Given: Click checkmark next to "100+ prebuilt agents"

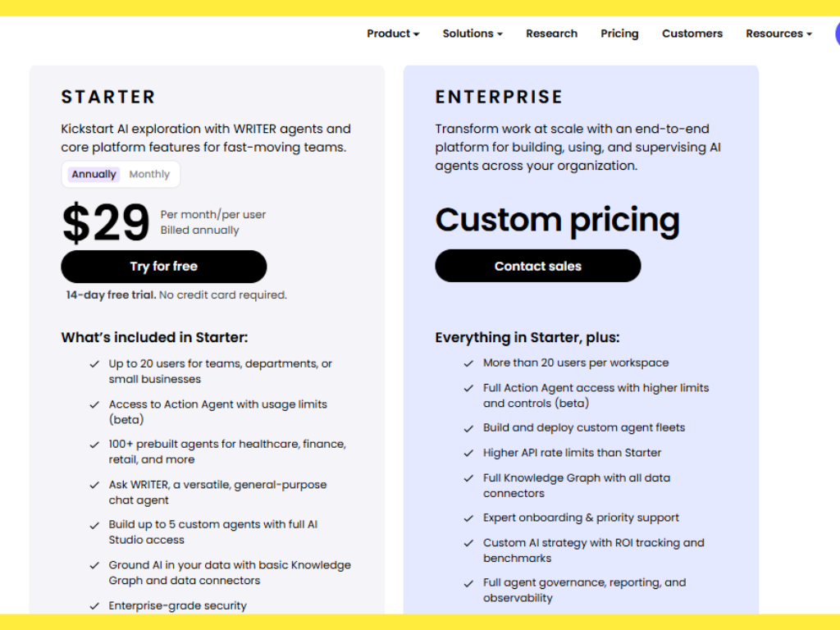Looking at the screenshot, I should 95,445.
